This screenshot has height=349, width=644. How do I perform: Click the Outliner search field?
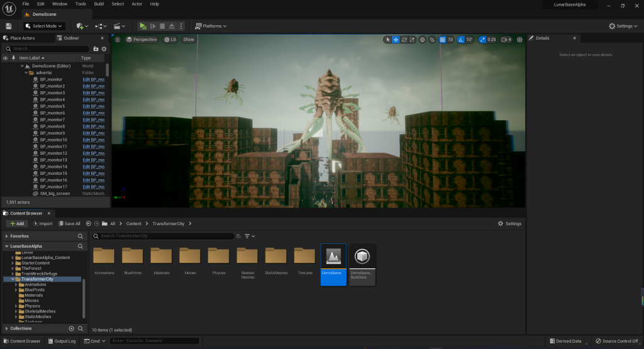(47, 48)
